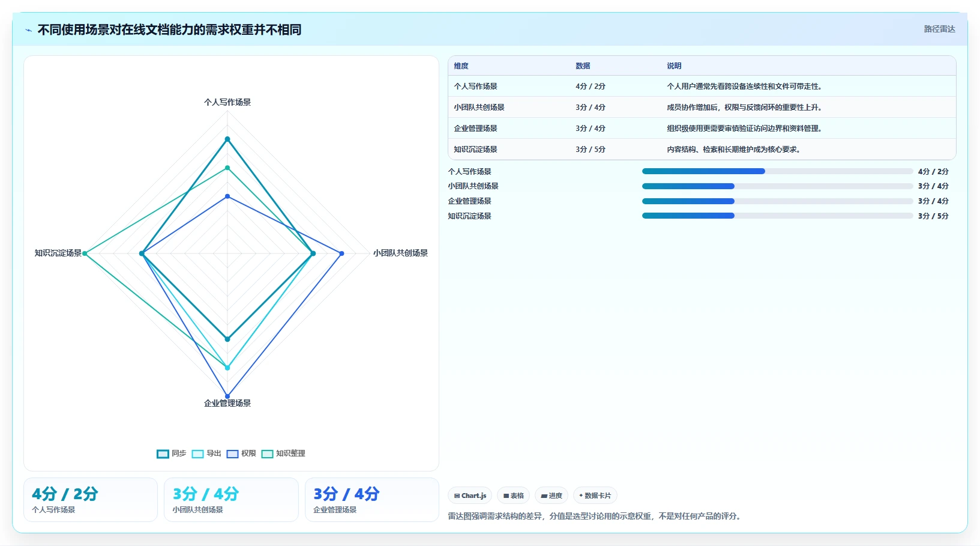Toggle the 权限 dataset in the radar legend

coord(241,453)
